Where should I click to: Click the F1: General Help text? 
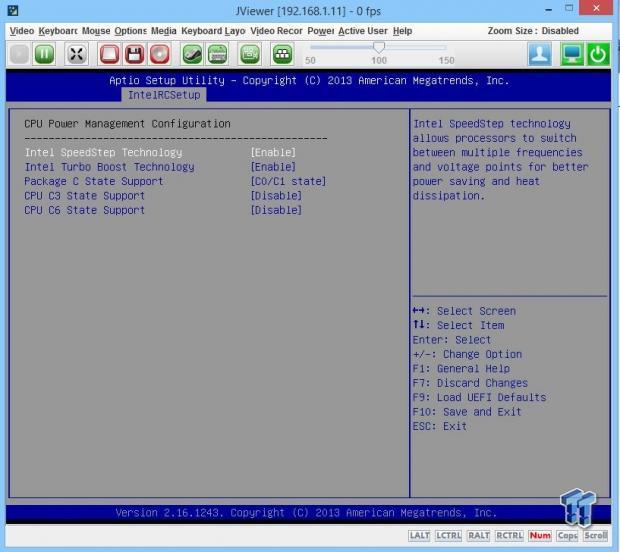461,369
